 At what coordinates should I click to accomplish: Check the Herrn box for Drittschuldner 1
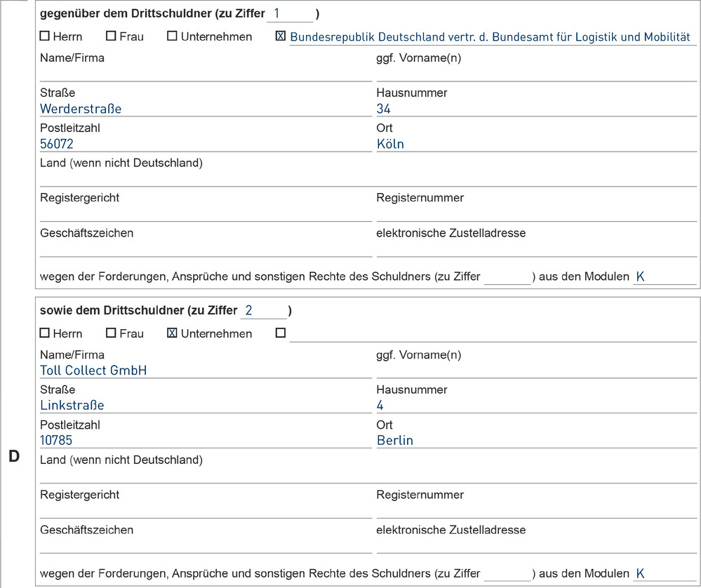[45, 36]
